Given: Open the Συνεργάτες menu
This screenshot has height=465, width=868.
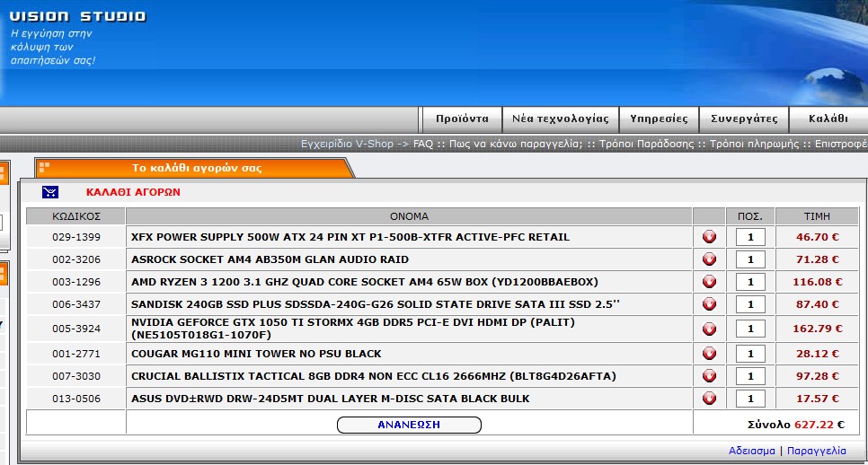Looking at the screenshot, I should point(744,118).
